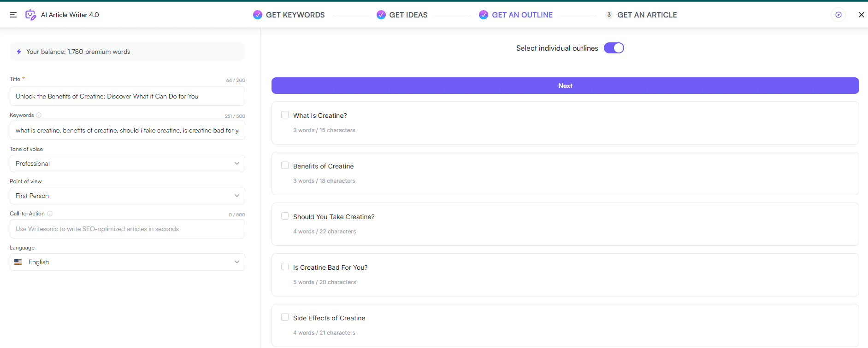
Task: Click the Select individual outlines label
Action: point(557,48)
